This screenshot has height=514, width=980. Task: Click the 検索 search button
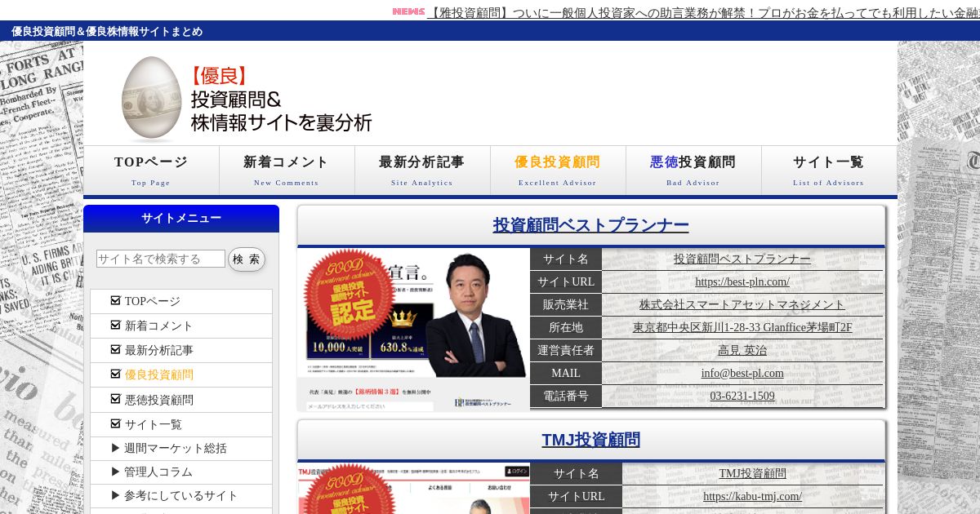[x=247, y=259]
